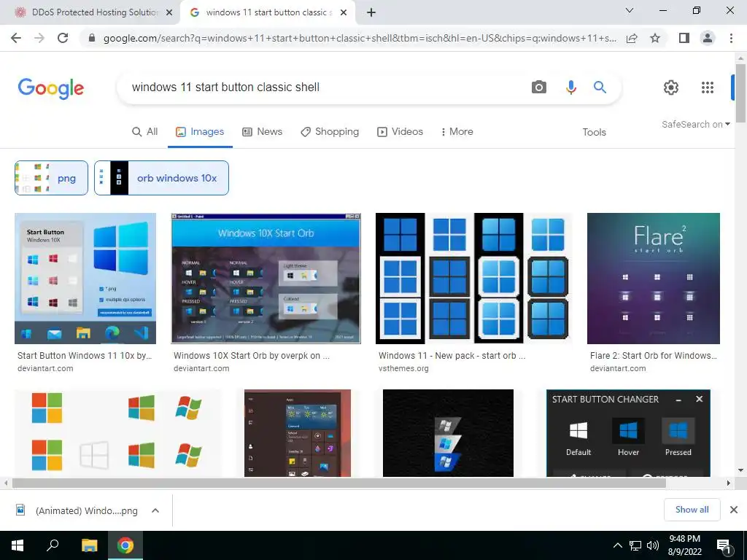This screenshot has height=560, width=747.
Task: Open Start Button Windows 11 10x thumbnail
Action: click(85, 279)
